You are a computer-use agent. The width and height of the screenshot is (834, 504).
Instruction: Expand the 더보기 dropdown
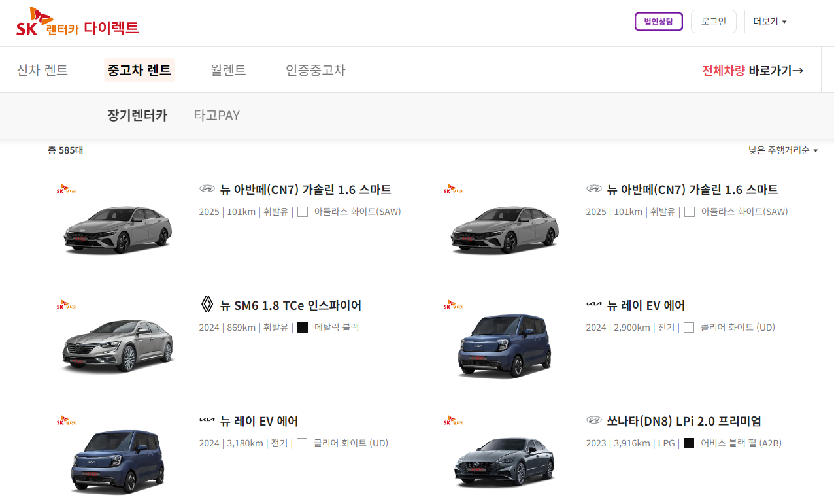tap(769, 22)
